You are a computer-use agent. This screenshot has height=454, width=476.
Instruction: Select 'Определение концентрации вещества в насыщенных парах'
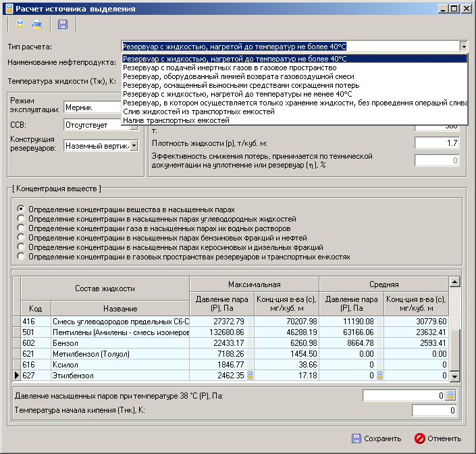pyautogui.click(x=22, y=210)
